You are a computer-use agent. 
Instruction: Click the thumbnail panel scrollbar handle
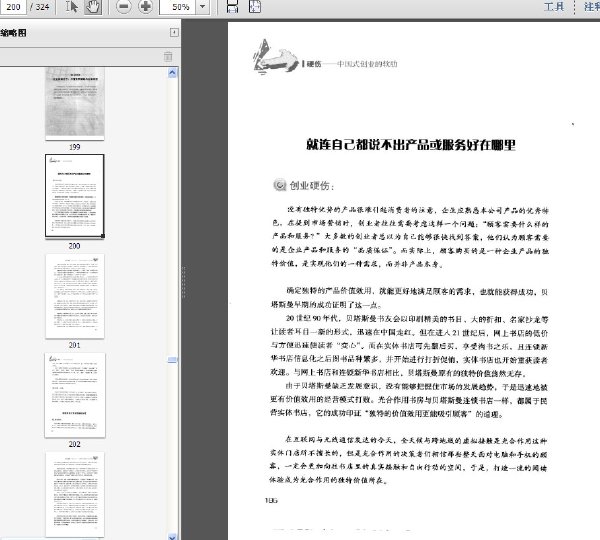point(173,360)
